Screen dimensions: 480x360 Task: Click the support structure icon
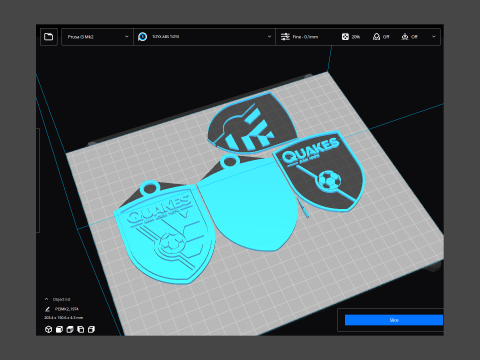pyautogui.click(x=376, y=37)
